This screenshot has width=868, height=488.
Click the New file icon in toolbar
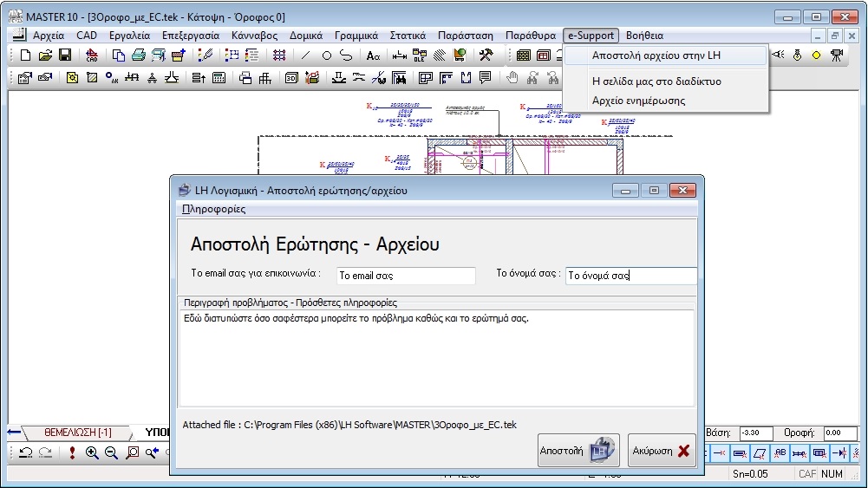(26, 55)
